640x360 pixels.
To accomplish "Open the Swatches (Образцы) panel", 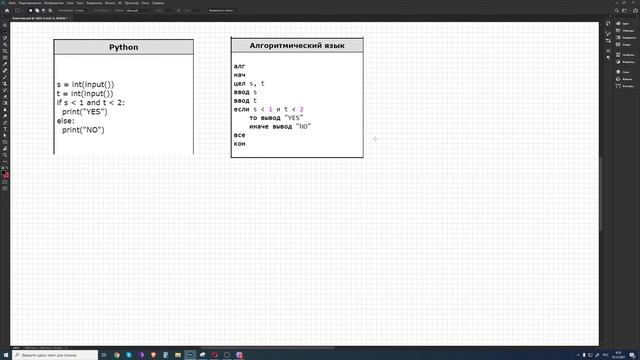I will tap(625, 31).
